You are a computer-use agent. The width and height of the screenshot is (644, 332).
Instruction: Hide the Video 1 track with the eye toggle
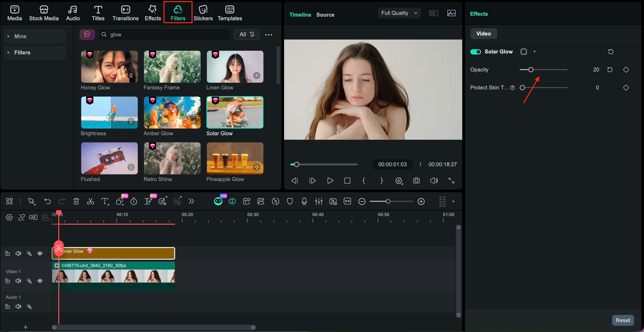tap(40, 281)
